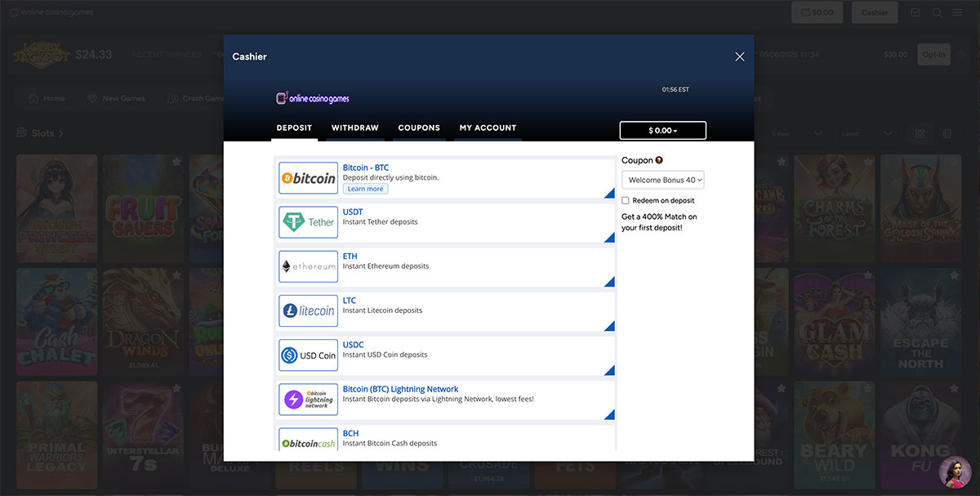This screenshot has height=496, width=980.
Task: Open the $ 0.00 balance dropdown in cashier
Action: (x=663, y=131)
